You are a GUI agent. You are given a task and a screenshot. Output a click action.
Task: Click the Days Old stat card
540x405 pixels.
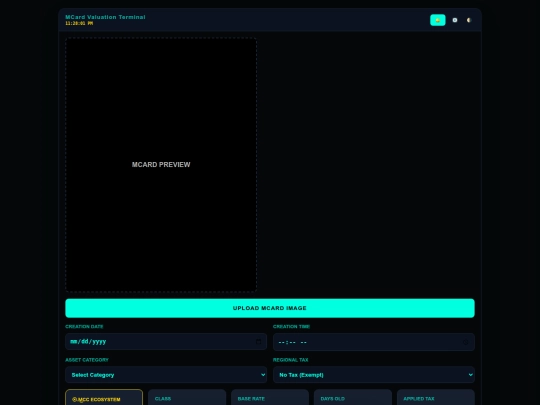point(353,397)
